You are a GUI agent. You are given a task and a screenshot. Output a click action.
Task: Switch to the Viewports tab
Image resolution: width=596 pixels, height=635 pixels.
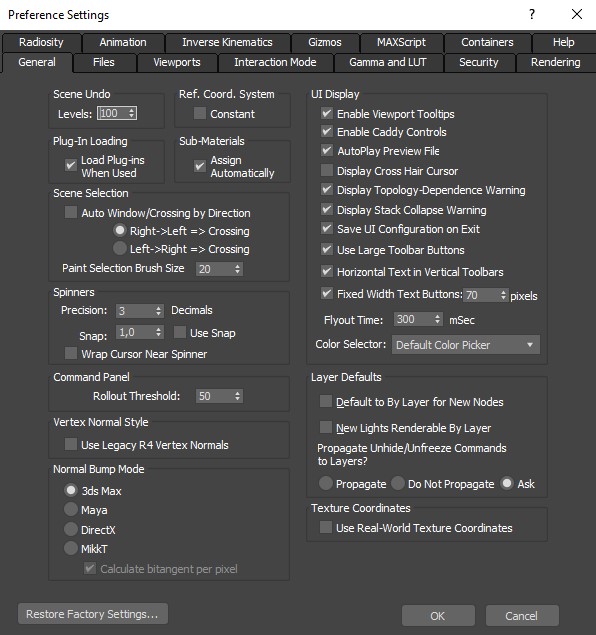[x=177, y=62]
